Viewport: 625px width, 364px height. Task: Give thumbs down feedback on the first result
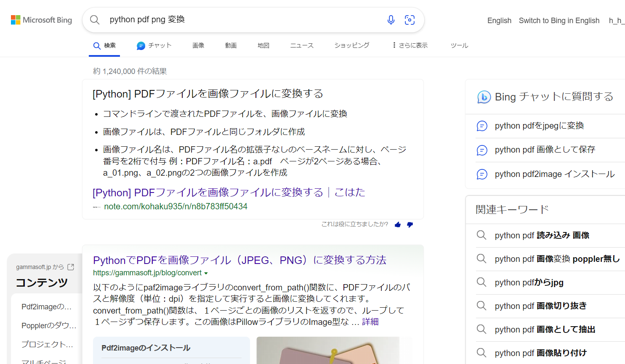[410, 224]
